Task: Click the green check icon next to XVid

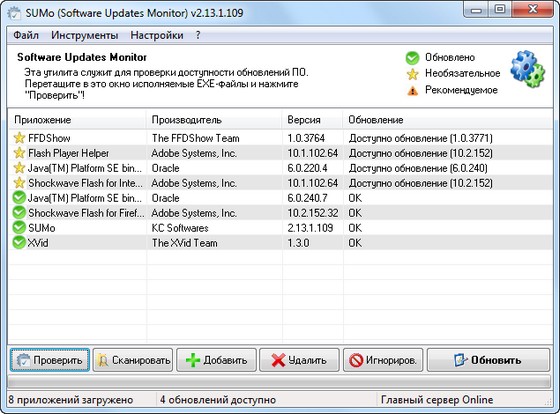Action: click(x=19, y=243)
